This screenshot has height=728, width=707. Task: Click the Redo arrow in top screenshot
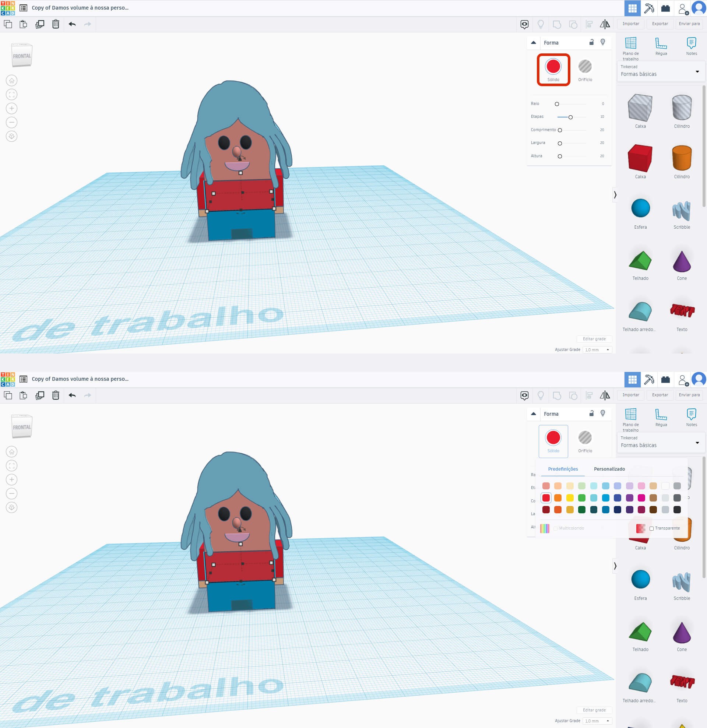[x=88, y=24]
